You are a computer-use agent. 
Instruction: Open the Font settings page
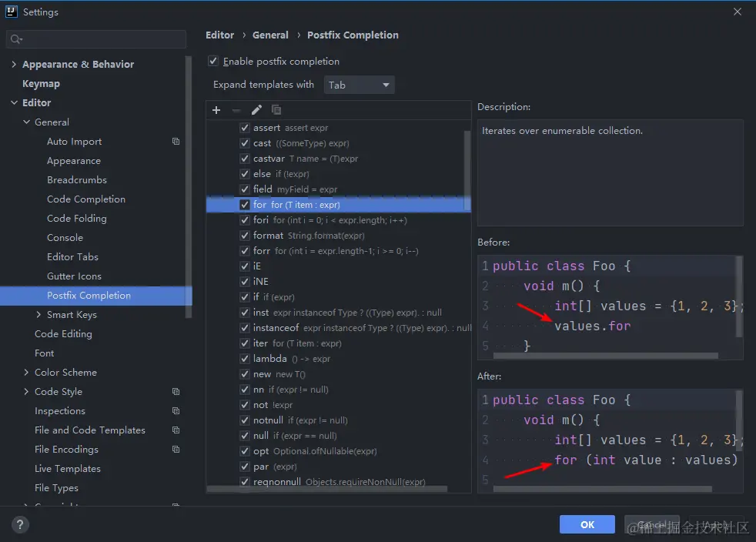point(45,353)
